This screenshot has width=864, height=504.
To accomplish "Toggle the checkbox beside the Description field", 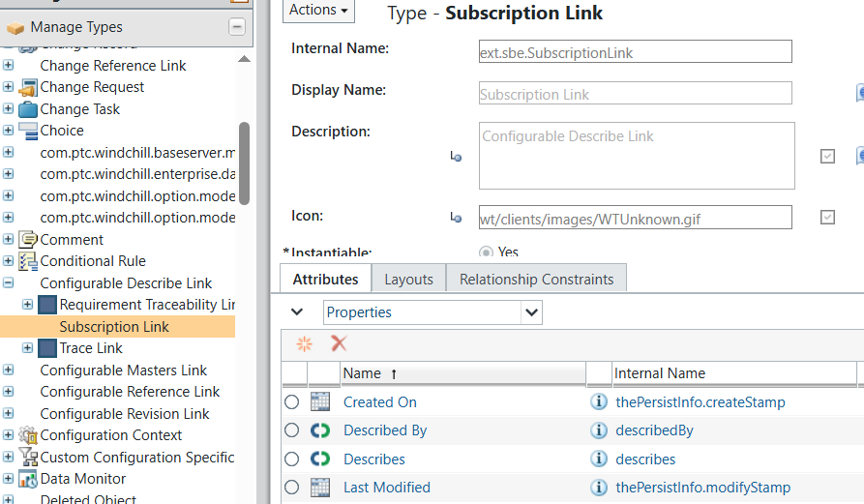I will tap(827, 156).
